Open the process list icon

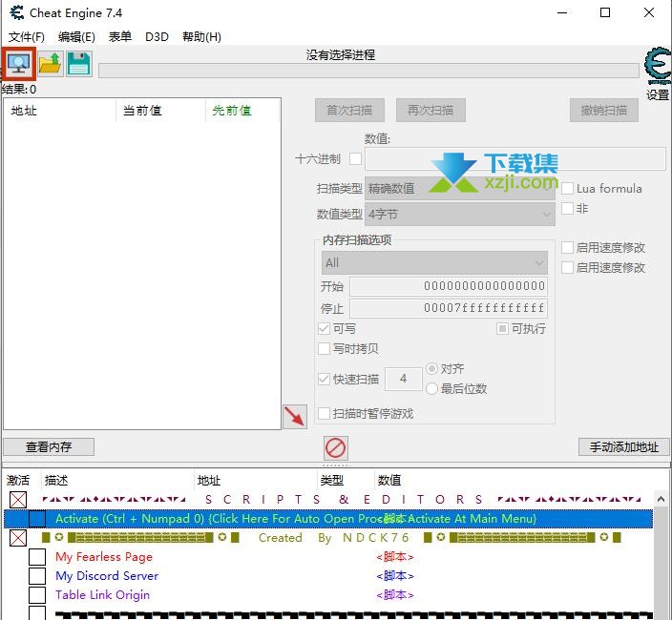coord(18,64)
